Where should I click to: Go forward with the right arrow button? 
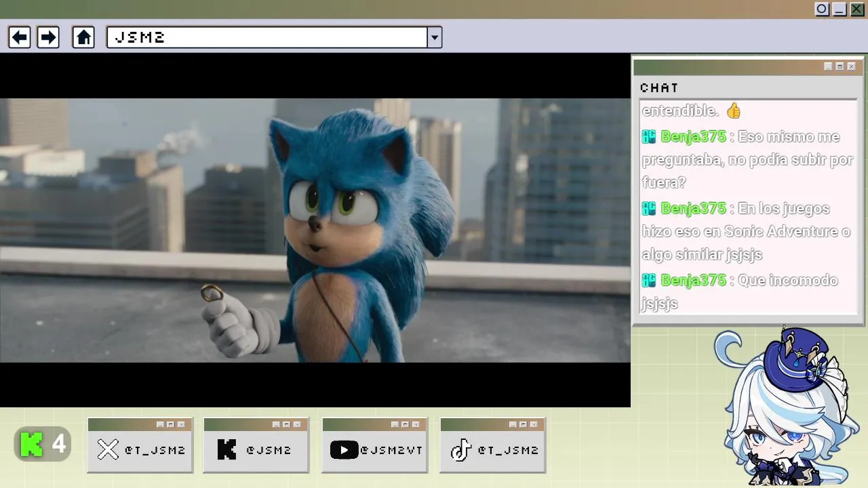click(48, 37)
